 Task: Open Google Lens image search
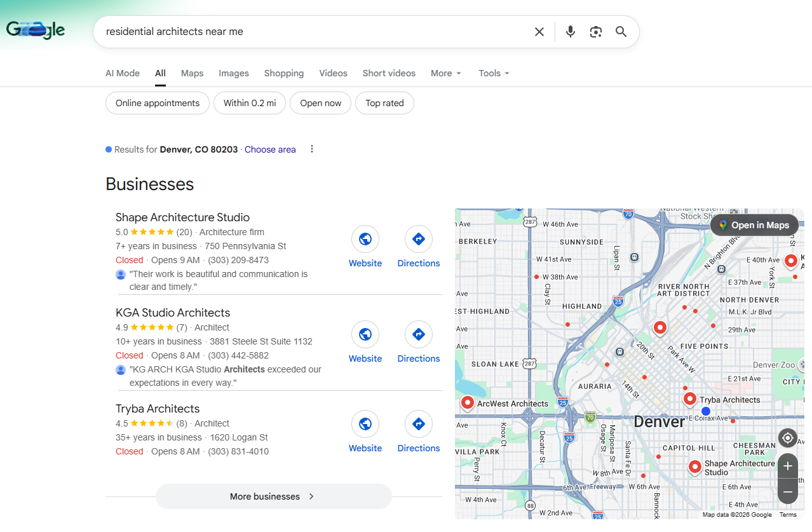pos(595,32)
